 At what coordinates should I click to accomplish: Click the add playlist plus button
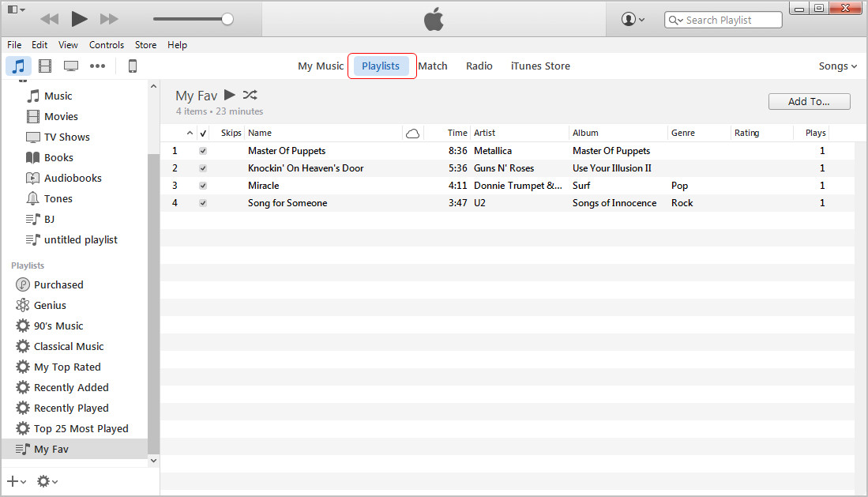coord(16,481)
